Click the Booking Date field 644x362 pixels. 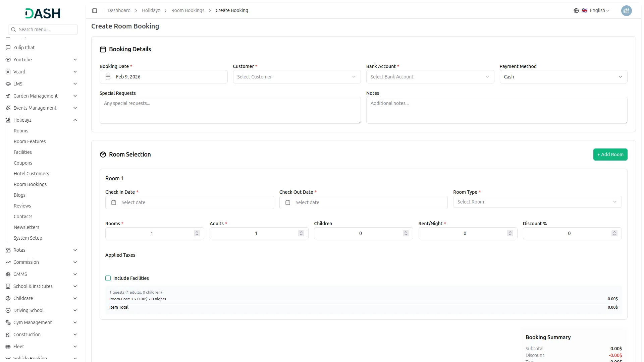tap(163, 77)
